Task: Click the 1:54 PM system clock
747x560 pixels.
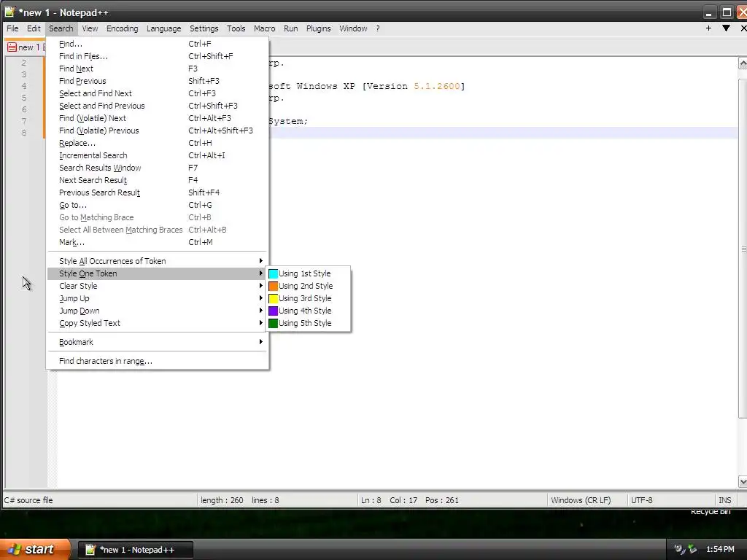Action: point(720,549)
